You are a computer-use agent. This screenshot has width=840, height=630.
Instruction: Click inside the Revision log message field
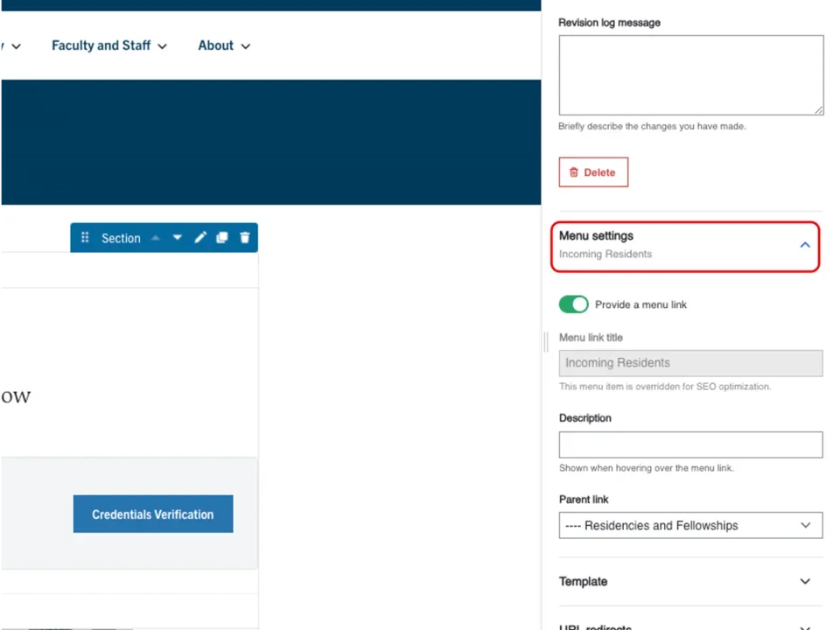[x=690, y=74]
